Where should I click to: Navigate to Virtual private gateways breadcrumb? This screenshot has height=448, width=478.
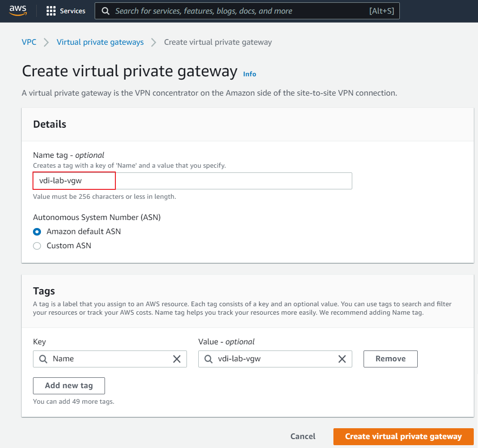click(x=100, y=42)
